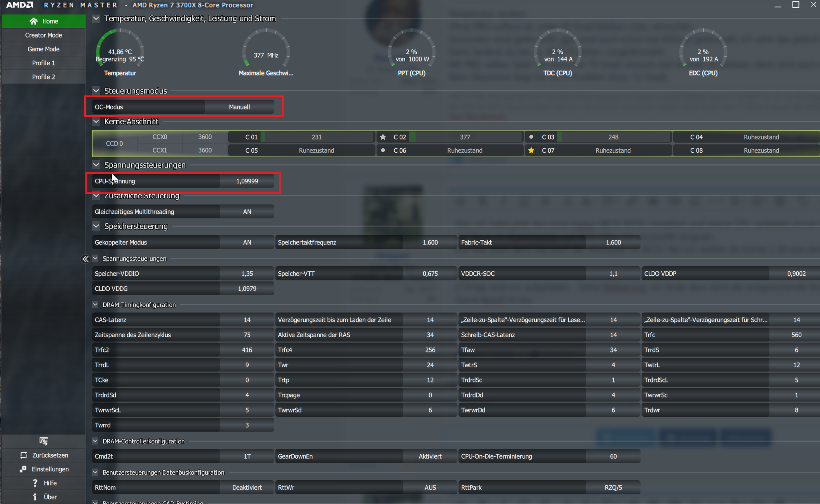Click the import/export icon above Zurücksetzen
This screenshot has height=504, width=820.
(43, 441)
